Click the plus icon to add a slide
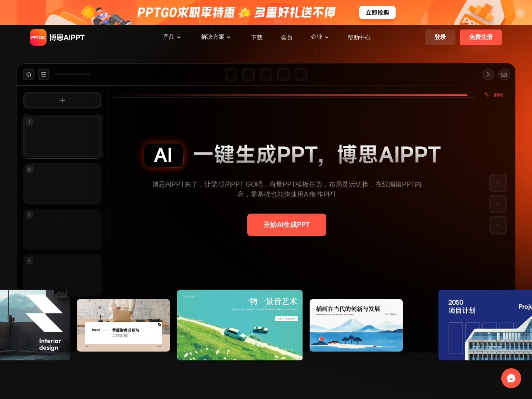 (62, 100)
